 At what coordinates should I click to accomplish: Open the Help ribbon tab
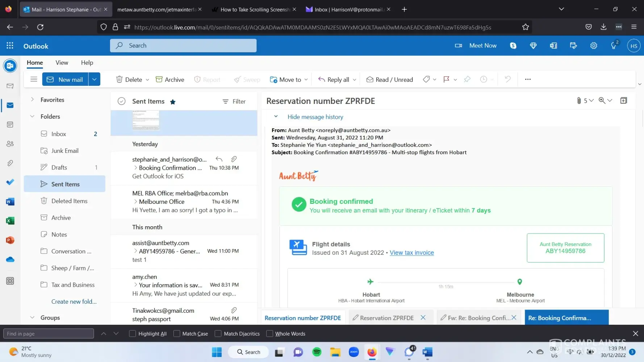click(x=87, y=63)
